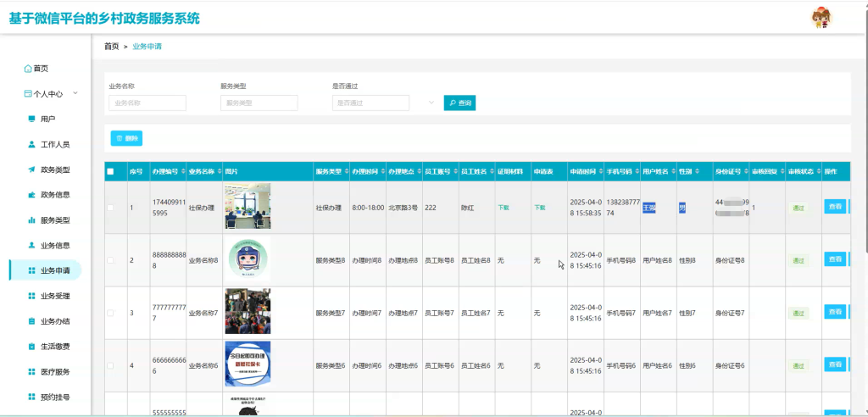Open the first row's office photo thumbnail
The height and width of the screenshot is (417, 868).
(248, 206)
